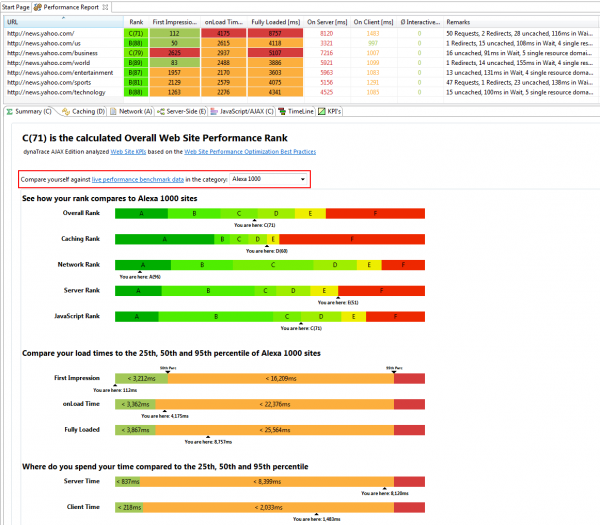The width and height of the screenshot is (600, 525).
Task: Click Overall Rank bar F segment
Action: (375, 214)
